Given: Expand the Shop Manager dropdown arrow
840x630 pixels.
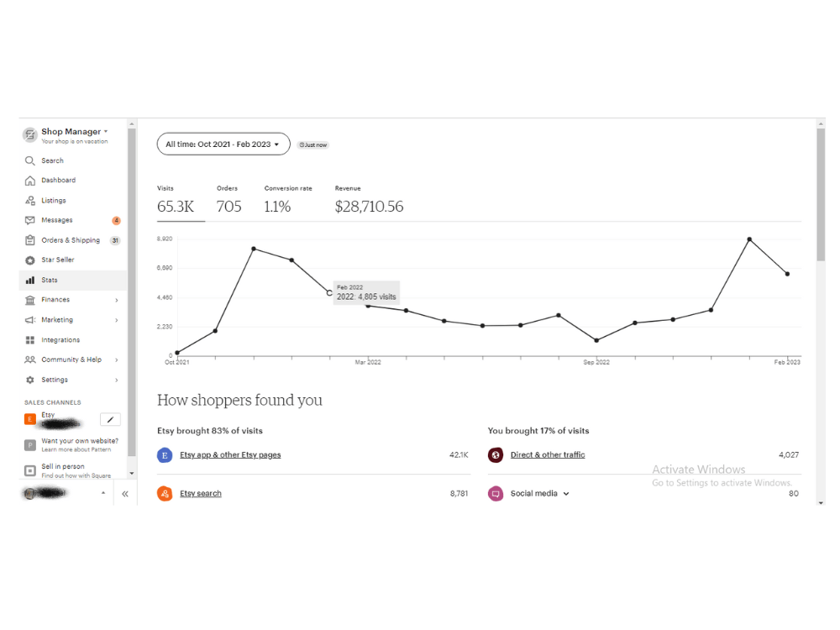Looking at the screenshot, I should [106, 131].
